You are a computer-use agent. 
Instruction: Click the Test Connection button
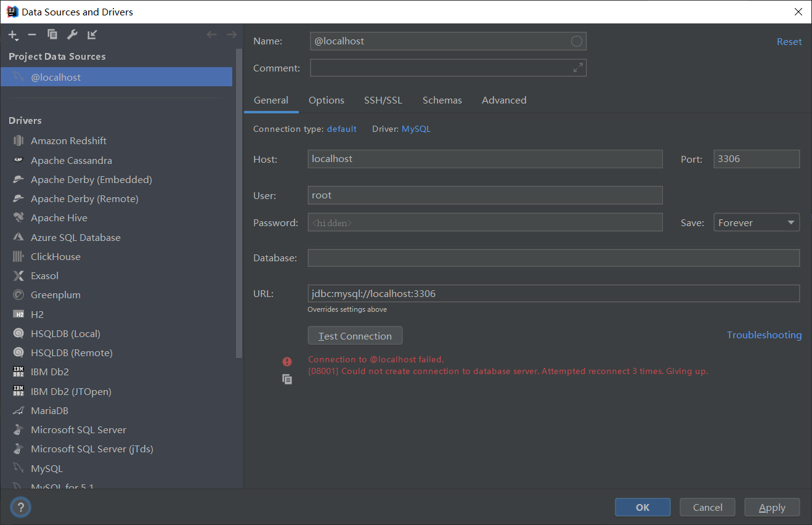(x=355, y=336)
